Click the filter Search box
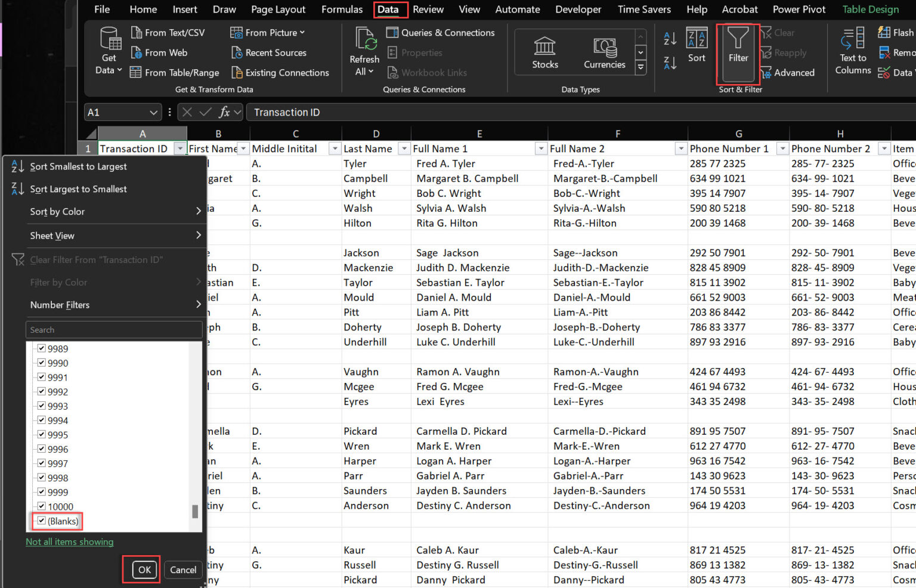Viewport: 916px width, 588px height. pos(113,329)
